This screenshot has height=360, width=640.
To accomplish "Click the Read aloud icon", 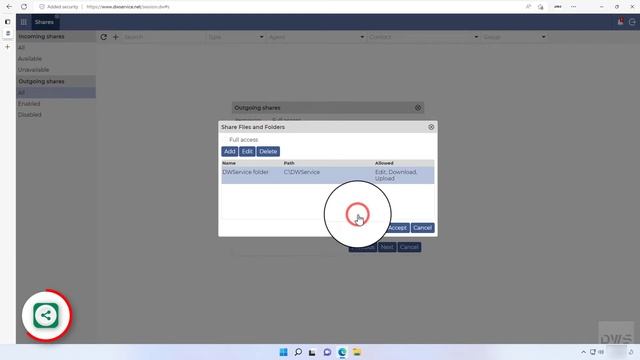I will 528,7.
